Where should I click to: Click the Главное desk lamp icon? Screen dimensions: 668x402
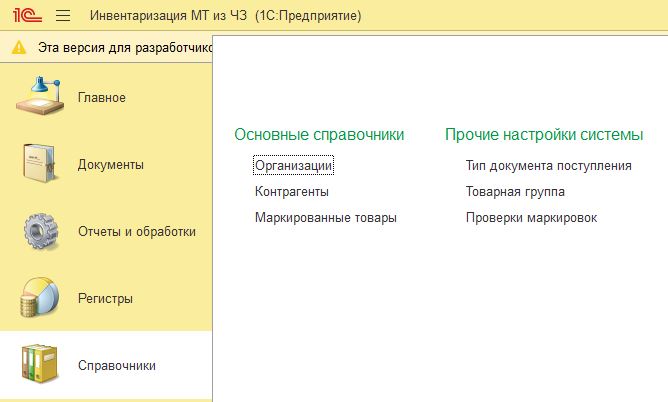(x=40, y=96)
